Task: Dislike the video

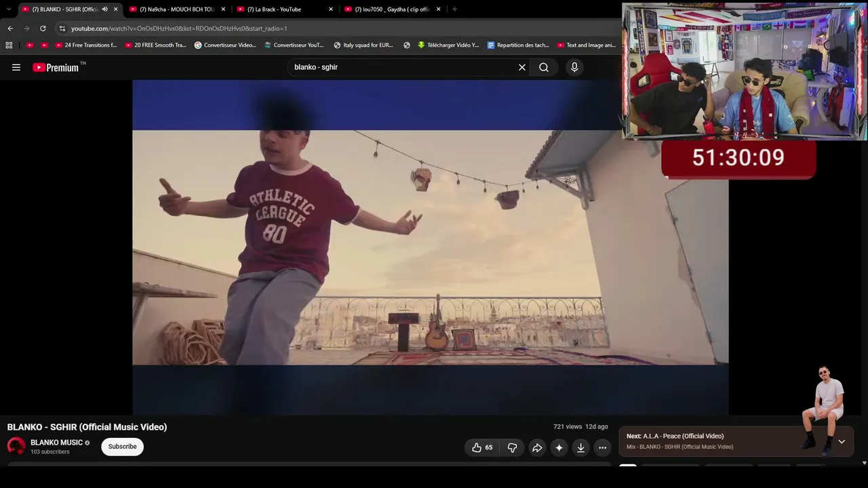Action: 512,447
